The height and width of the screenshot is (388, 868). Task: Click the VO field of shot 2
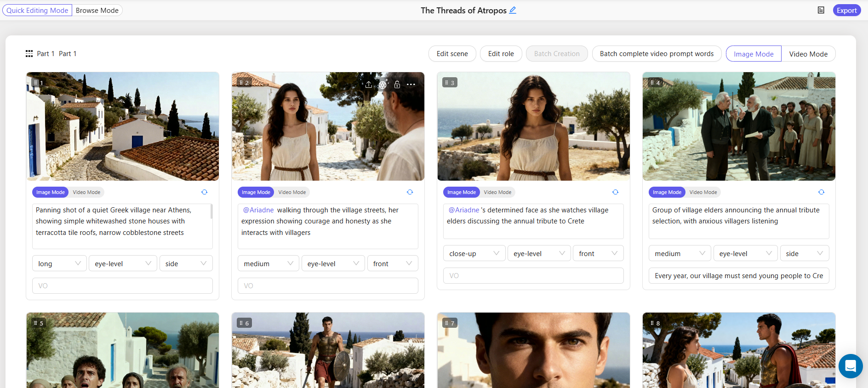328,285
